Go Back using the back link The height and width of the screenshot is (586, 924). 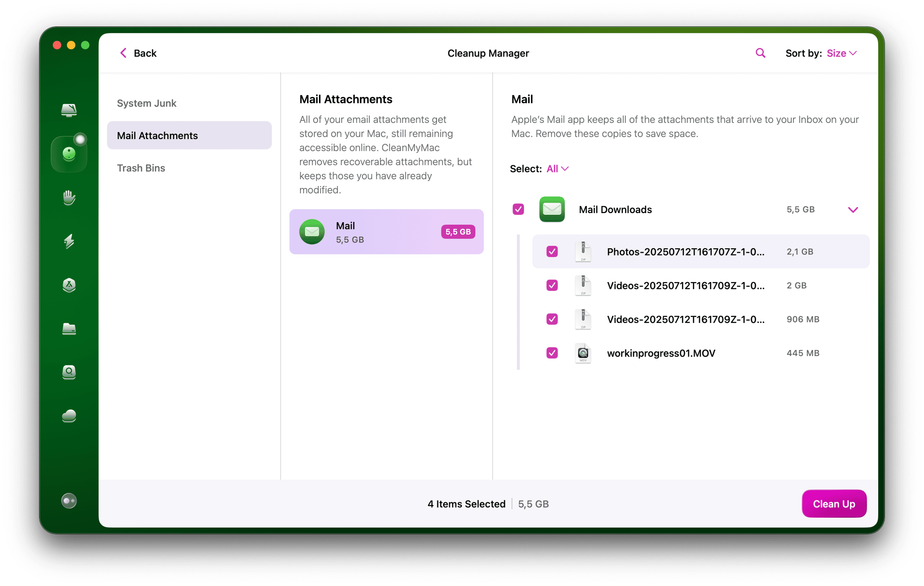(x=138, y=53)
